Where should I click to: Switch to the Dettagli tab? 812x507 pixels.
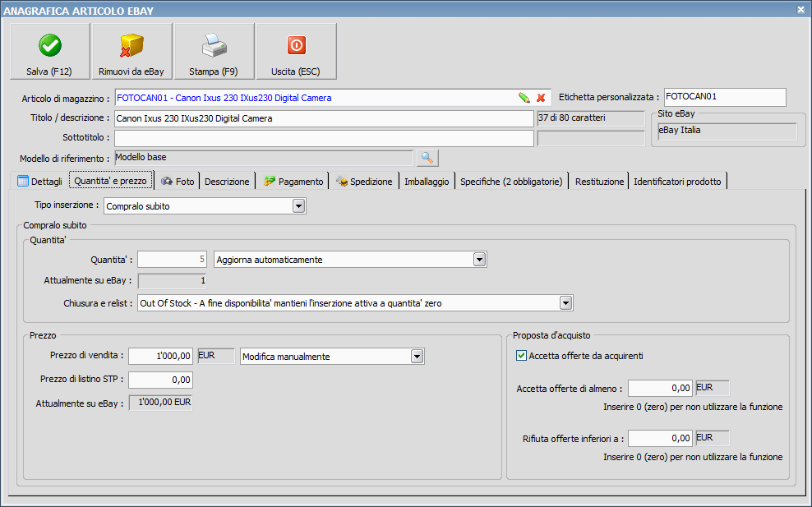click(40, 182)
